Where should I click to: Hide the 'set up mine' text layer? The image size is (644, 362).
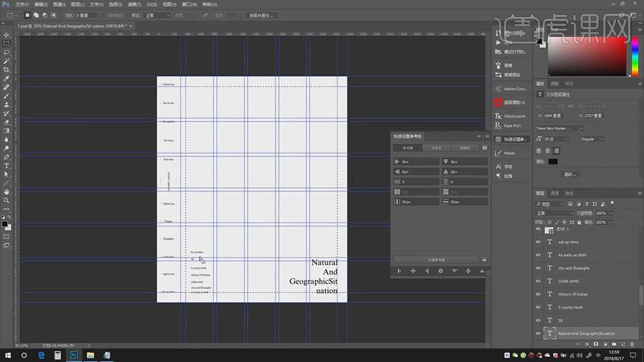tap(538, 242)
